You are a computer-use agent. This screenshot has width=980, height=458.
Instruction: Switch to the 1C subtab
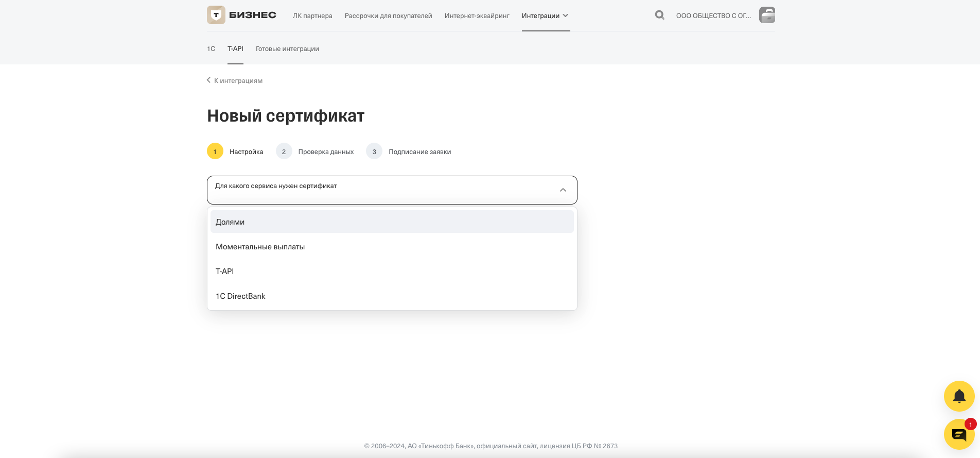[211, 48]
